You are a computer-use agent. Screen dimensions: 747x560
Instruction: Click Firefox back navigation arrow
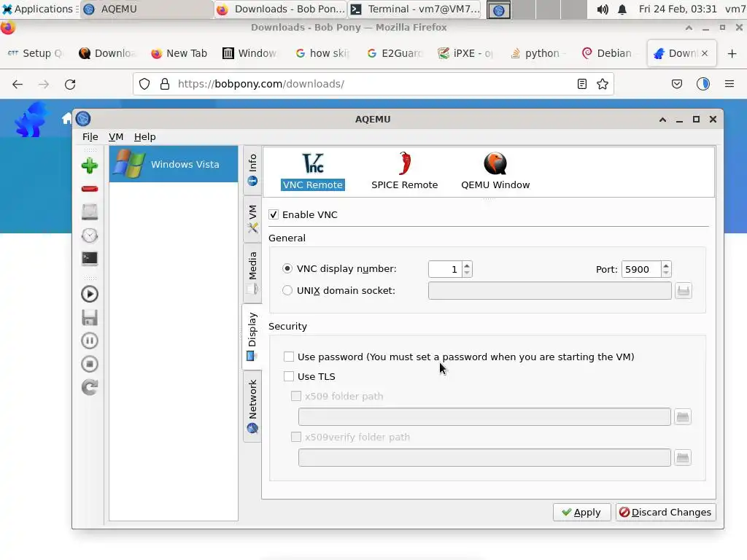pyautogui.click(x=18, y=85)
